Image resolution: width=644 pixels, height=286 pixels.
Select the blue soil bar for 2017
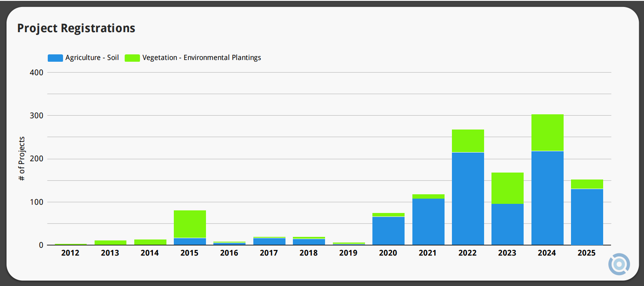click(269, 242)
